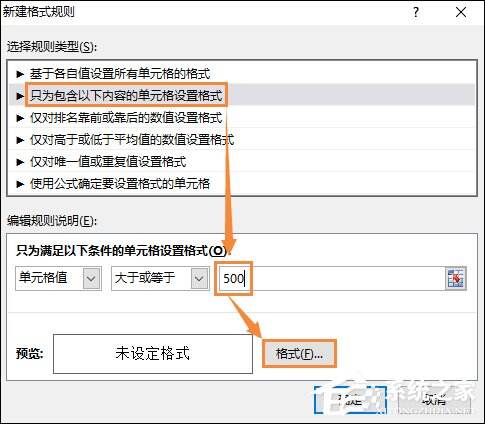Click the 选择规则类型(S) label
This screenshot has width=485, height=424.
point(52,47)
